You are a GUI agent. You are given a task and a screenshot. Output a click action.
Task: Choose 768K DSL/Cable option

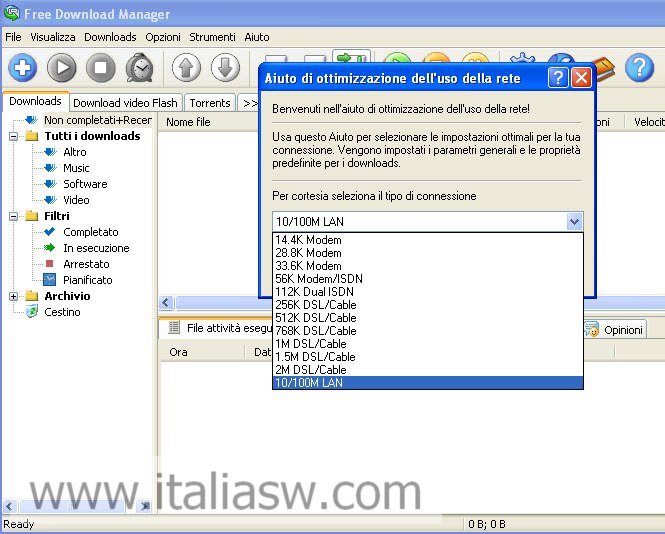point(428,330)
